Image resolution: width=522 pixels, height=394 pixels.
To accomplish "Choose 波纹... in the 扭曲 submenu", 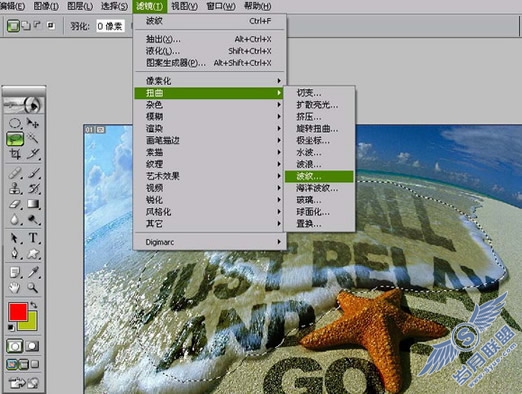I will tap(319, 176).
